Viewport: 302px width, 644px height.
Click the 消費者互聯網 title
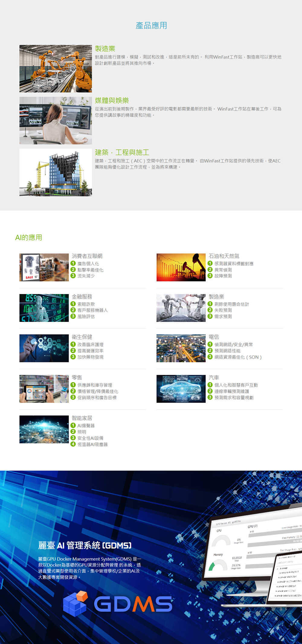(87, 256)
